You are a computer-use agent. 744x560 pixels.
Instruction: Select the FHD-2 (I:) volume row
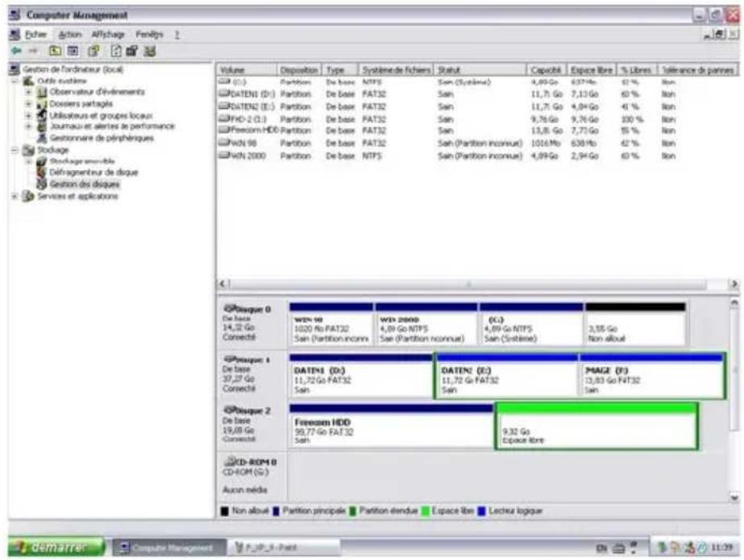(477, 119)
